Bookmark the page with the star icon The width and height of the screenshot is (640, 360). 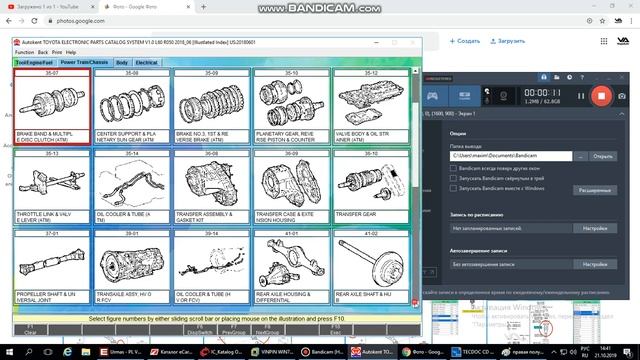pos(602,21)
